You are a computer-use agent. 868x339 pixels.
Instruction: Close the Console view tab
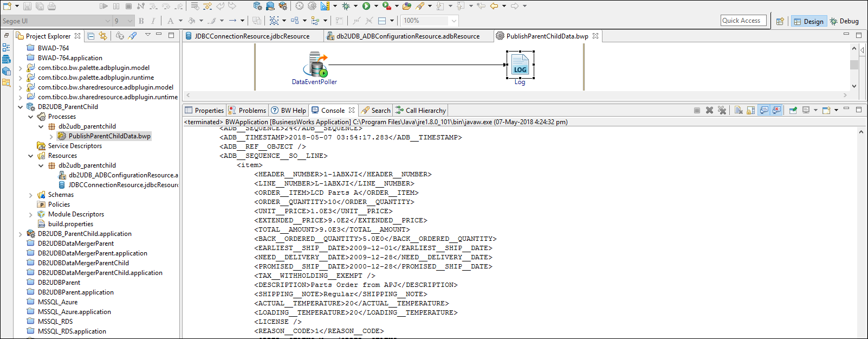pyautogui.click(x=352, y=110)
